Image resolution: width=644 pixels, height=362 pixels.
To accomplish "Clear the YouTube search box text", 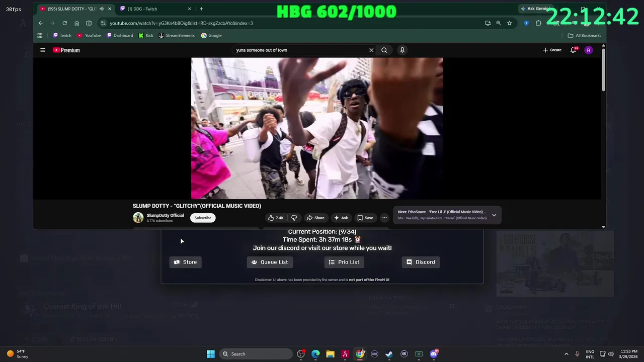I will coord(371,50).
